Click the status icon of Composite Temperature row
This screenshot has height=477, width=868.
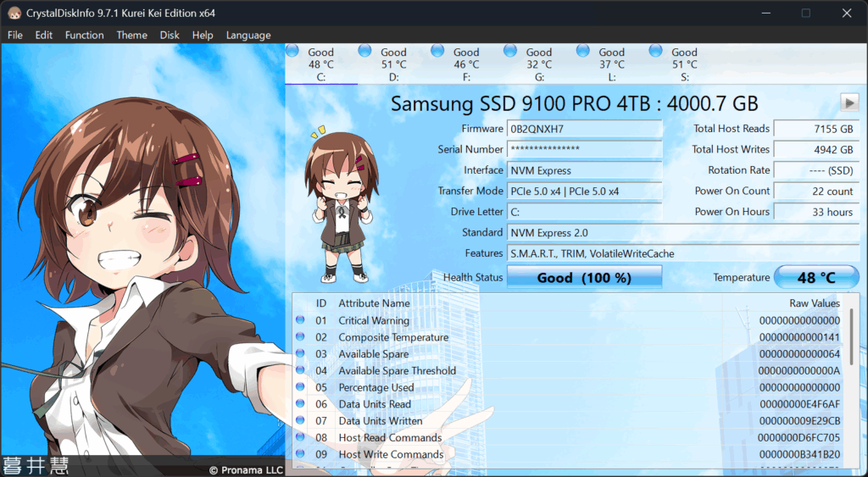[x=300, y=336]
